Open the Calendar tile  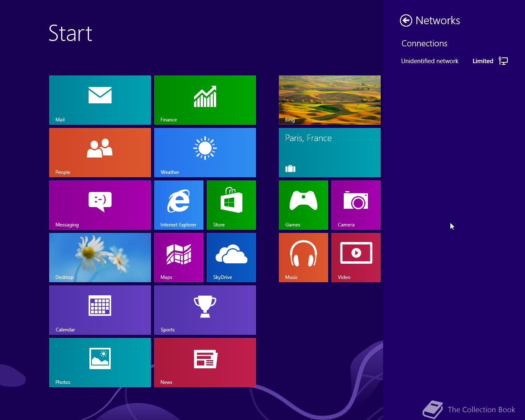100,310
